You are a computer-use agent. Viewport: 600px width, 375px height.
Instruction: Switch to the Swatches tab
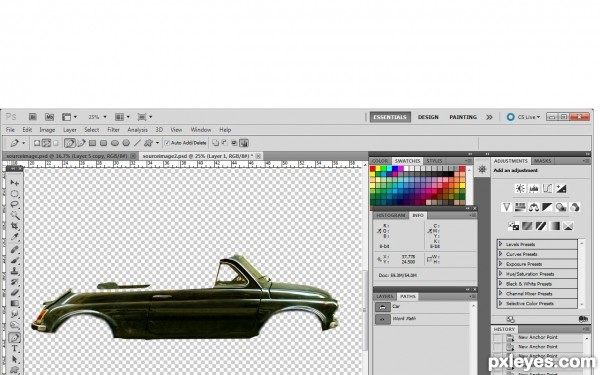click(x=407, y=161)
